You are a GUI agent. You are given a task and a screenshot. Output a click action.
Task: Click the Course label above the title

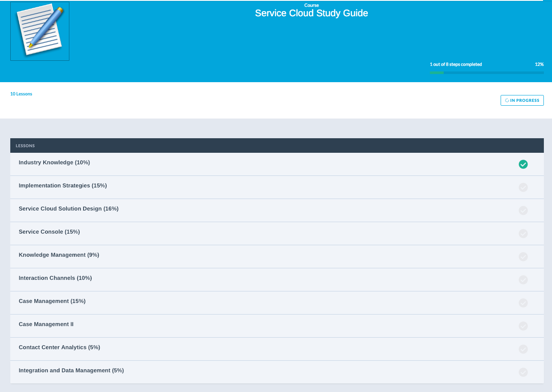coord(311,5)
